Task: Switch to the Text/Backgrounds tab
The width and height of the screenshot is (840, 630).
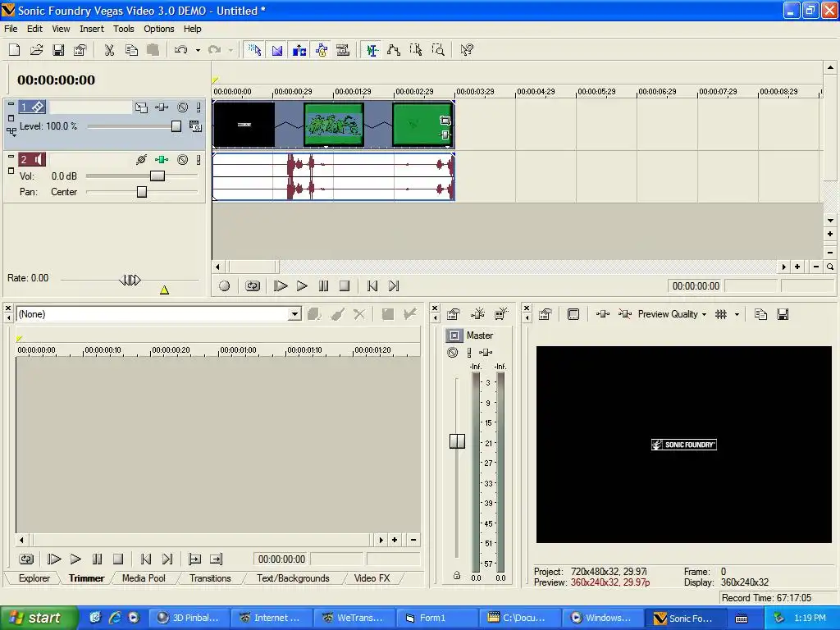Action: point(293,578)
